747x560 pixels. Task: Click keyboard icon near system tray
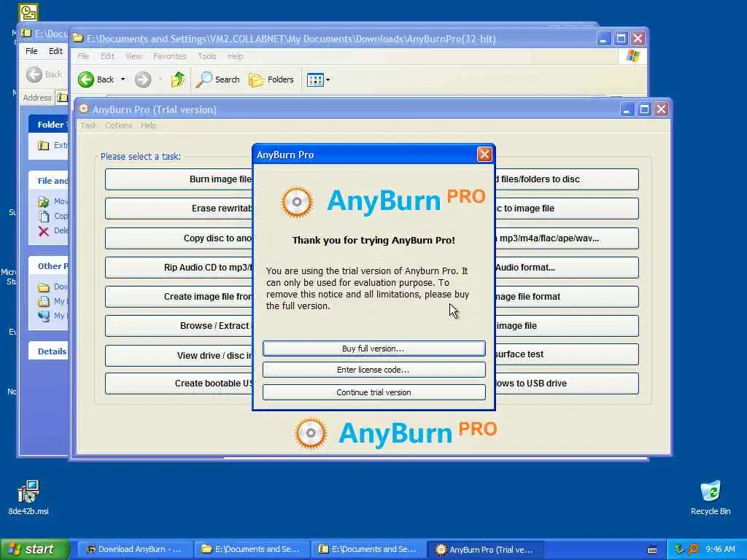(652, 550)
